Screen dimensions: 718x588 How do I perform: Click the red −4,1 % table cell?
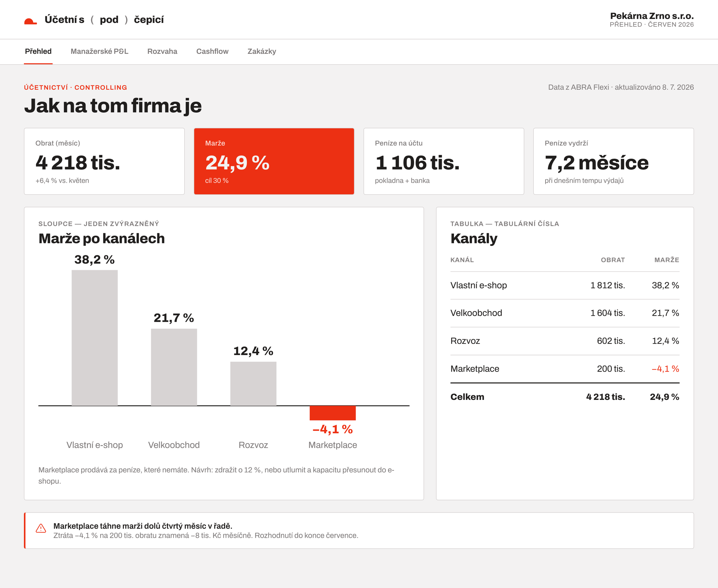coord(666,369)
